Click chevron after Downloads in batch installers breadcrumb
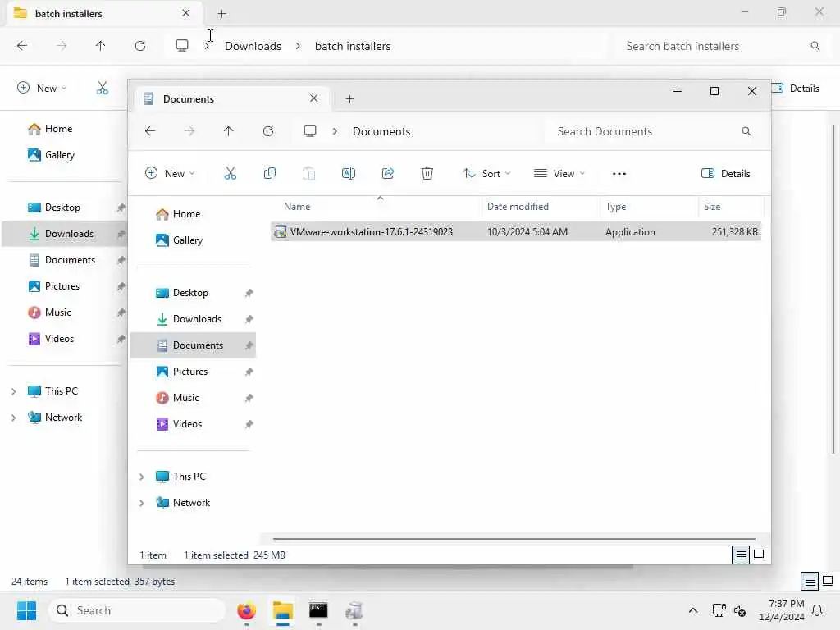This screenshot has width=840, height=630. coord(298,46)
